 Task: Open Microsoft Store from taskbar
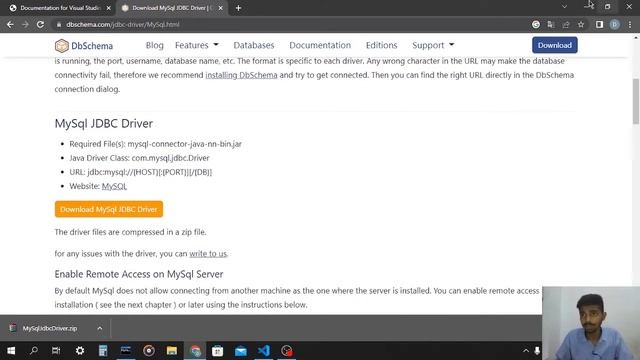(x=218, y=351)
